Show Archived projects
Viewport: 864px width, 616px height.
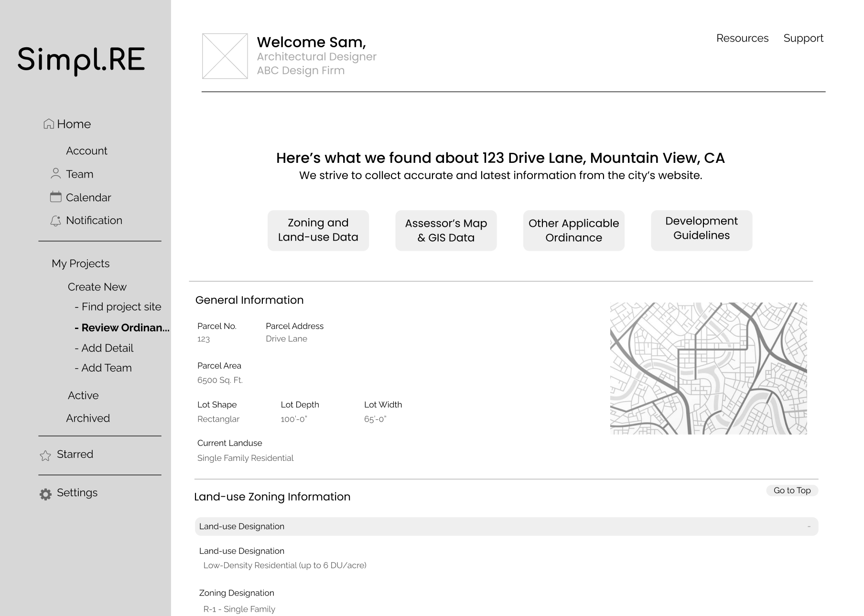tap(88, 418)
